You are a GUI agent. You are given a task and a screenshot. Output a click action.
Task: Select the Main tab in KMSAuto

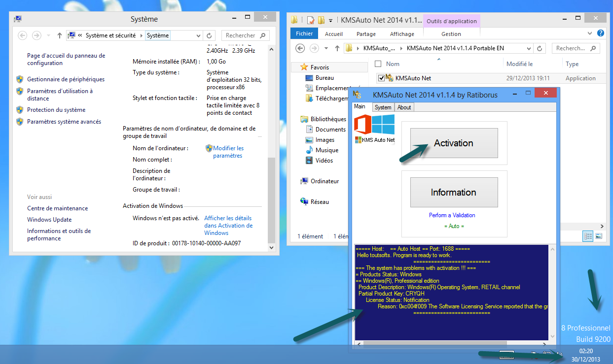point(360,107)
